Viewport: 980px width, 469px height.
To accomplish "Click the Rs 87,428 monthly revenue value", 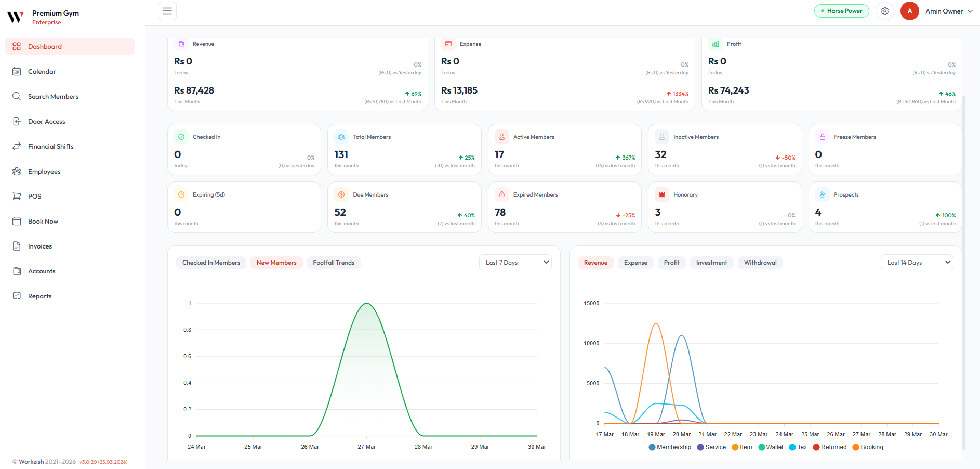I will pos(194,90).
